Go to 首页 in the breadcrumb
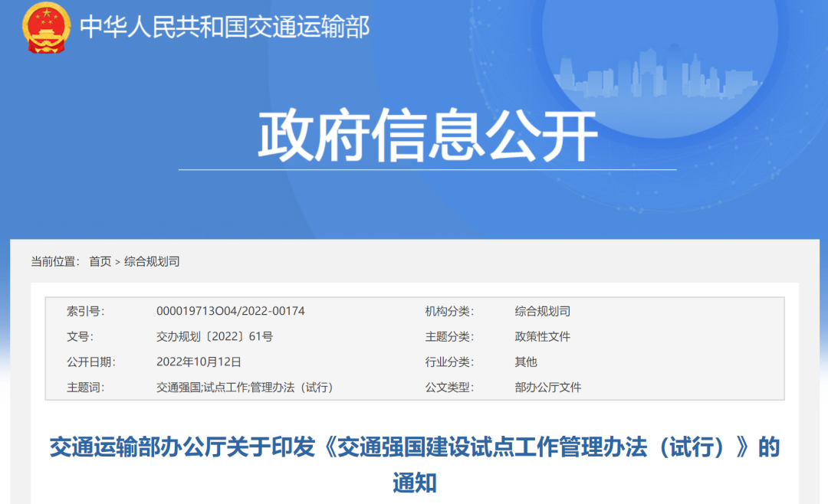The height and width of the screenshot is (504, 828). [100, 262]
